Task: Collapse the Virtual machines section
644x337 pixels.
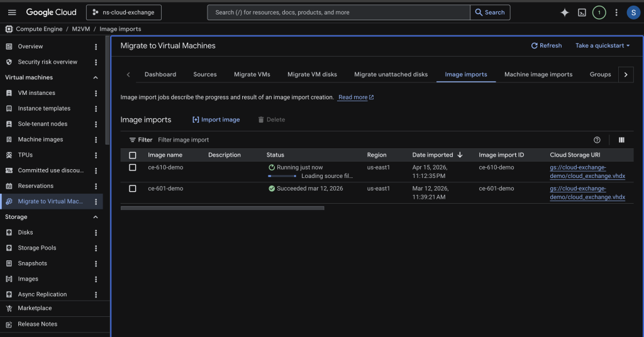Action: pyautogui.click(x=96, y=77)
